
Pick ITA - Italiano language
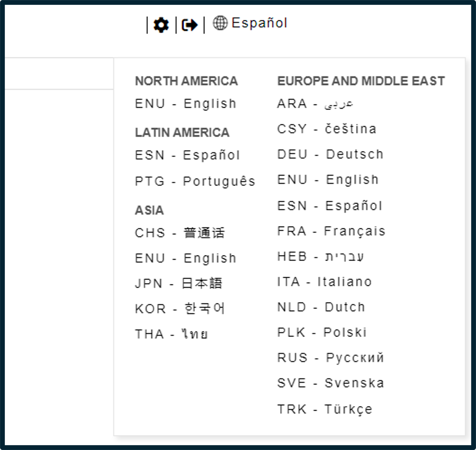tap(324, 282)
